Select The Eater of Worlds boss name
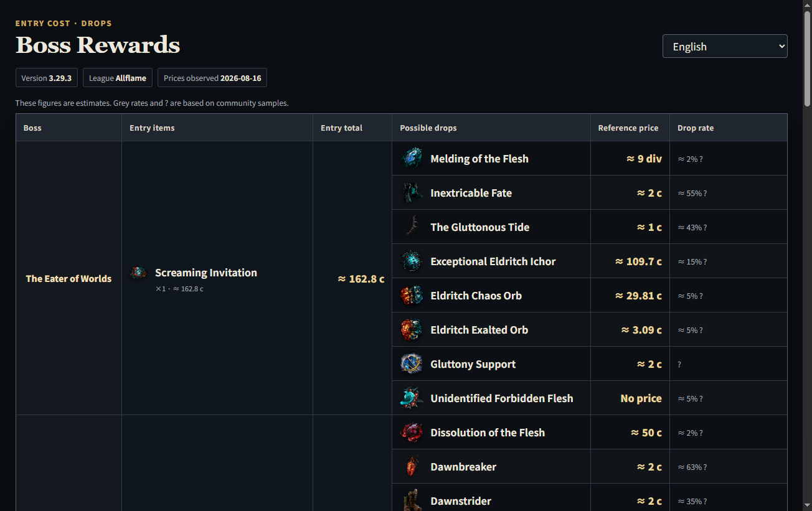 (68, 278)
